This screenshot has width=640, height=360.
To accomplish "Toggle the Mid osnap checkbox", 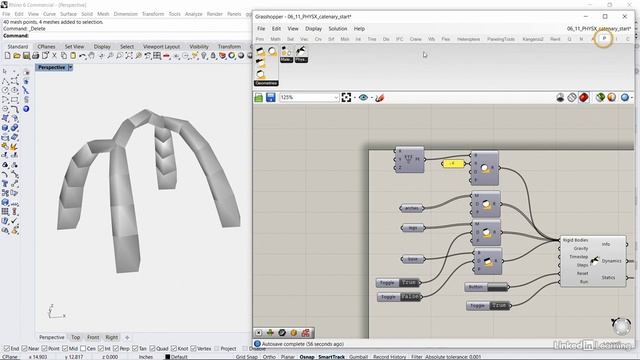I will pos(65,349).
